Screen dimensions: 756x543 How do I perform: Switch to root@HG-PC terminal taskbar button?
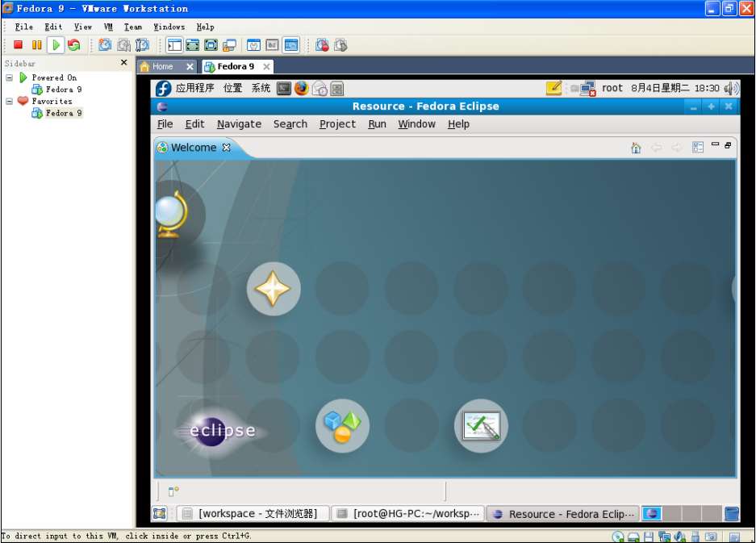[408, 514]
